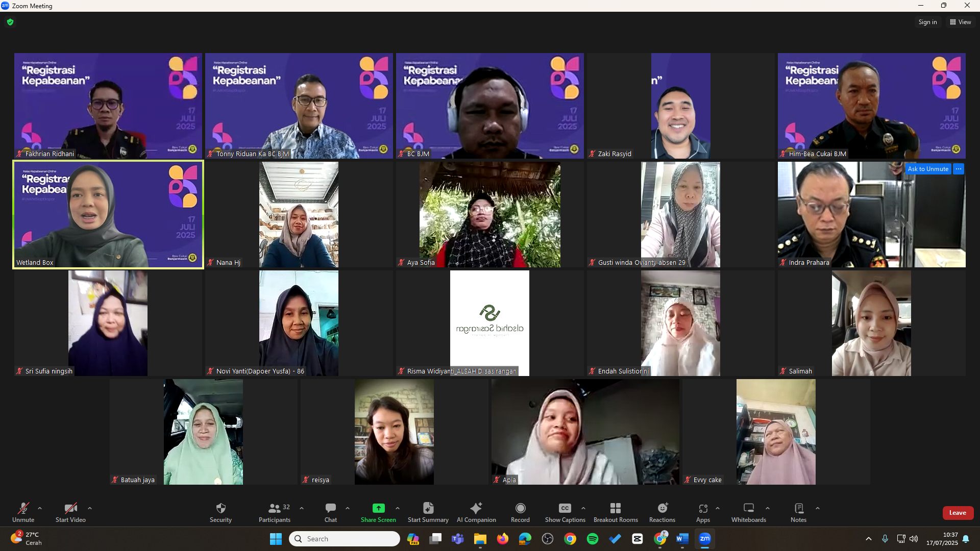Open Breakout Rooms

coord(616,512)
